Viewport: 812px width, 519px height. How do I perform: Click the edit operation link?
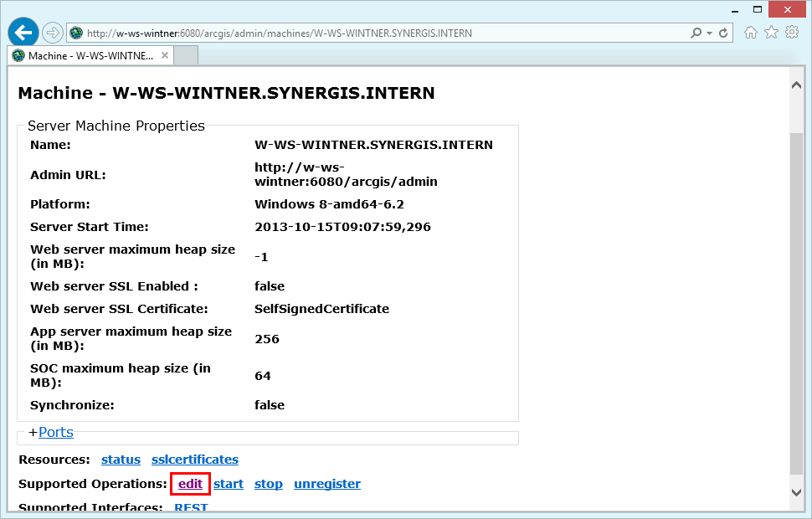click(190, 484)
